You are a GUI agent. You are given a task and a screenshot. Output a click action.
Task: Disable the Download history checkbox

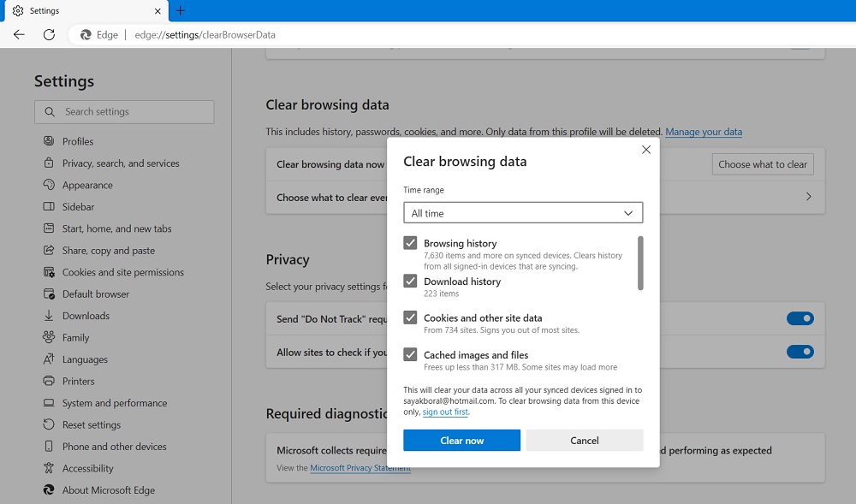point(412,281)
